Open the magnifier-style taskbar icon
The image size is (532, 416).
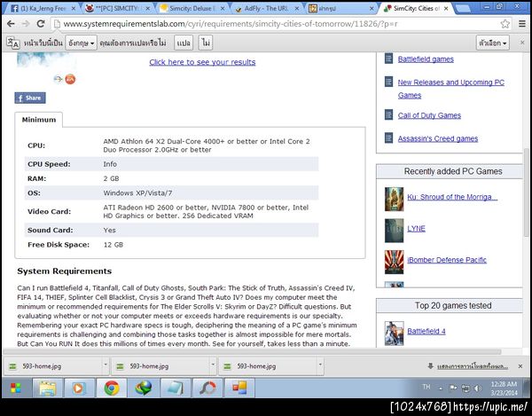click(207, 389)
